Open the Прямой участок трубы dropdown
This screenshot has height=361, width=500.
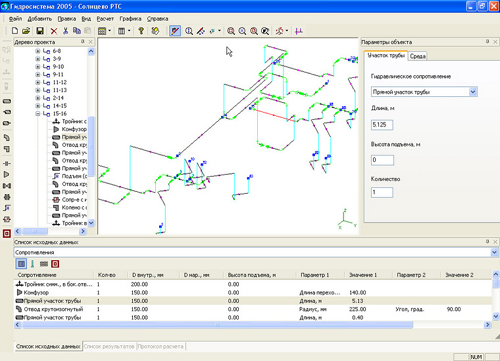[x=473, y=92]
